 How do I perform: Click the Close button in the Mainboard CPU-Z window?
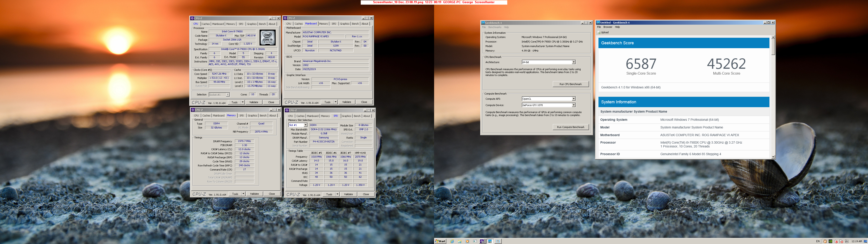[364, 102]
